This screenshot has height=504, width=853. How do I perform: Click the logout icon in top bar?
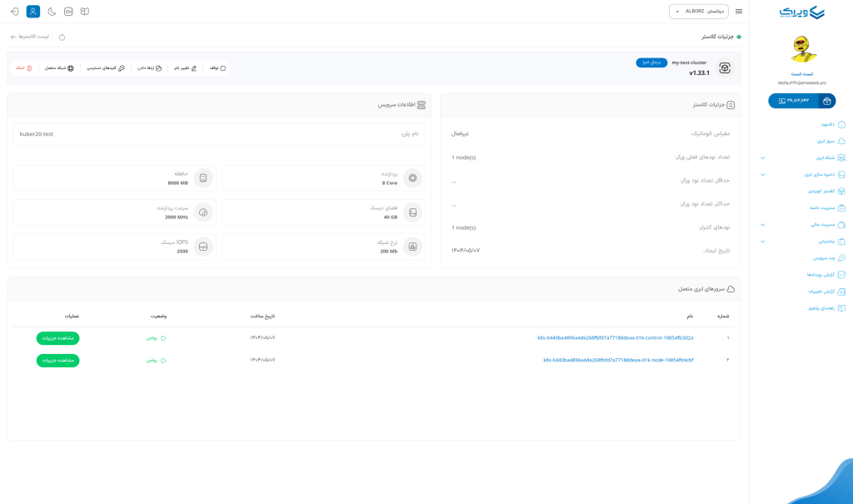coord(14,12)
